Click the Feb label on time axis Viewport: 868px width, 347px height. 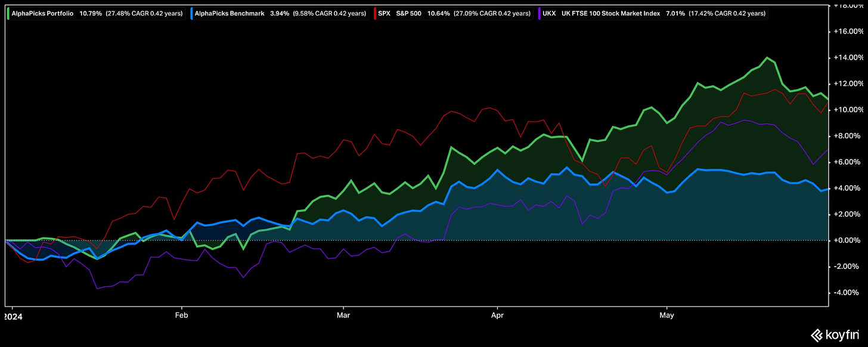(181, 315)
